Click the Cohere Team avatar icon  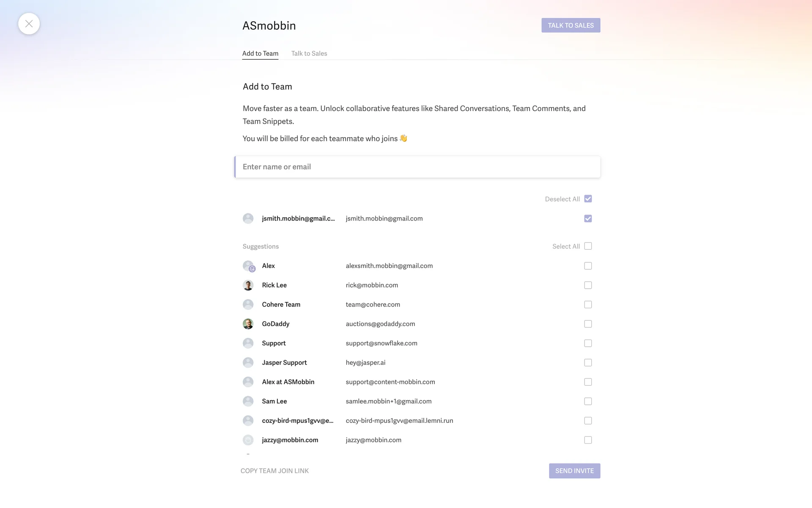[248, 304]
